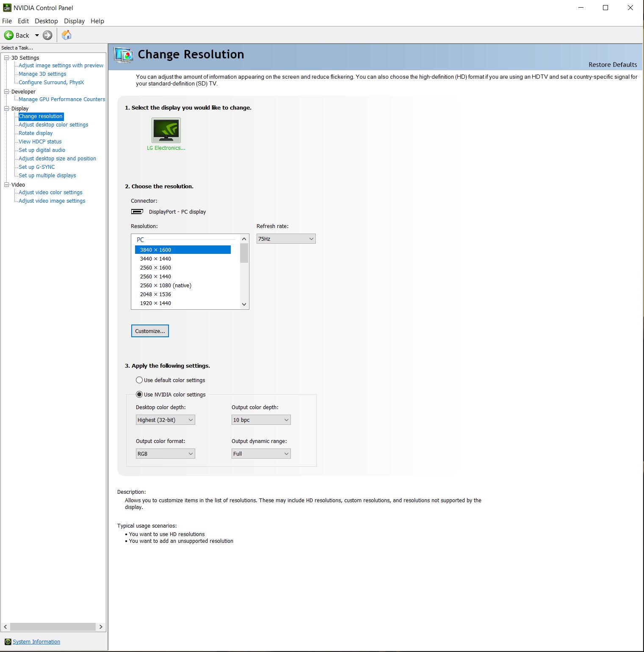Click the Customize... button
644x652 pixels.
[x=150, y=331]
